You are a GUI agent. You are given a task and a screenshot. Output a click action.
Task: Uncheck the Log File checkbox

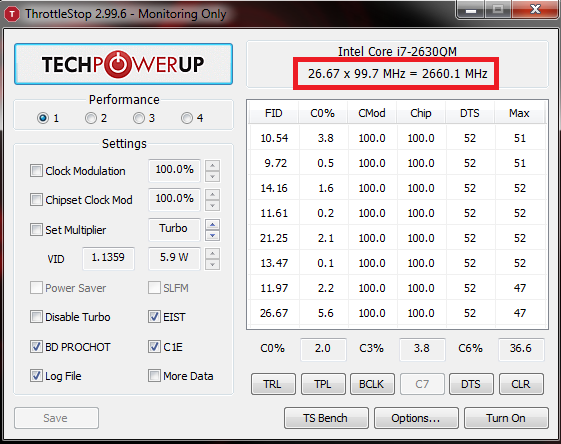click(36, 376)
